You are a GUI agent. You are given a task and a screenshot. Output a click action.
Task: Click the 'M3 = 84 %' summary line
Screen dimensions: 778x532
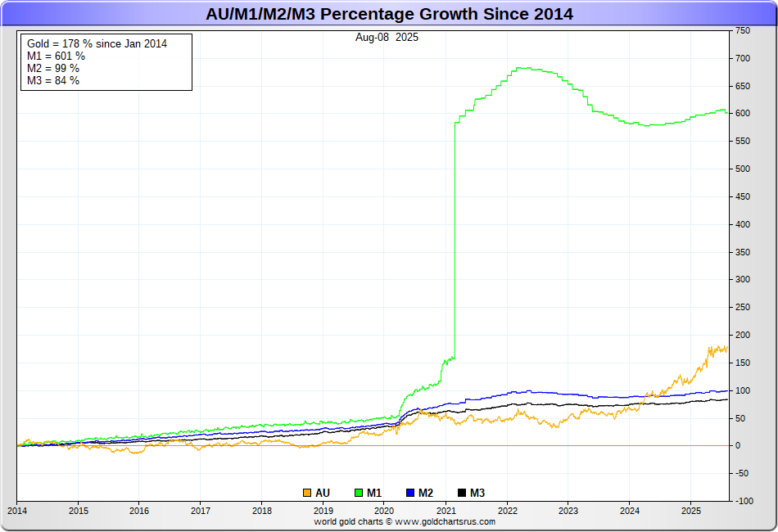[x=53, y=81]
